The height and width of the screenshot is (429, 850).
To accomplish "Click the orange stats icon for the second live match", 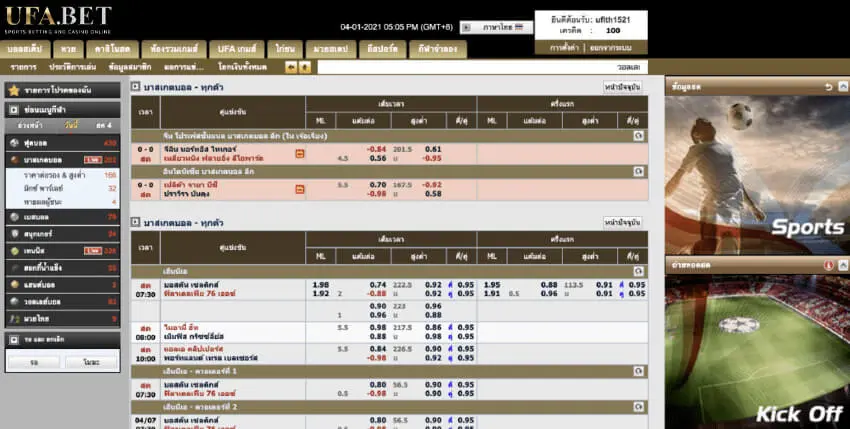I will coord(299,185).
